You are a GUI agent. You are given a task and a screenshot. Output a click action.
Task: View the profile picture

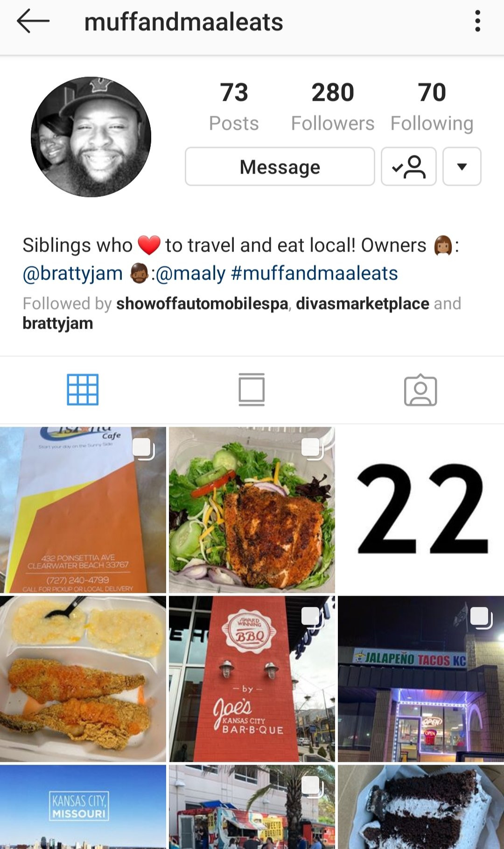click(91, 137)
